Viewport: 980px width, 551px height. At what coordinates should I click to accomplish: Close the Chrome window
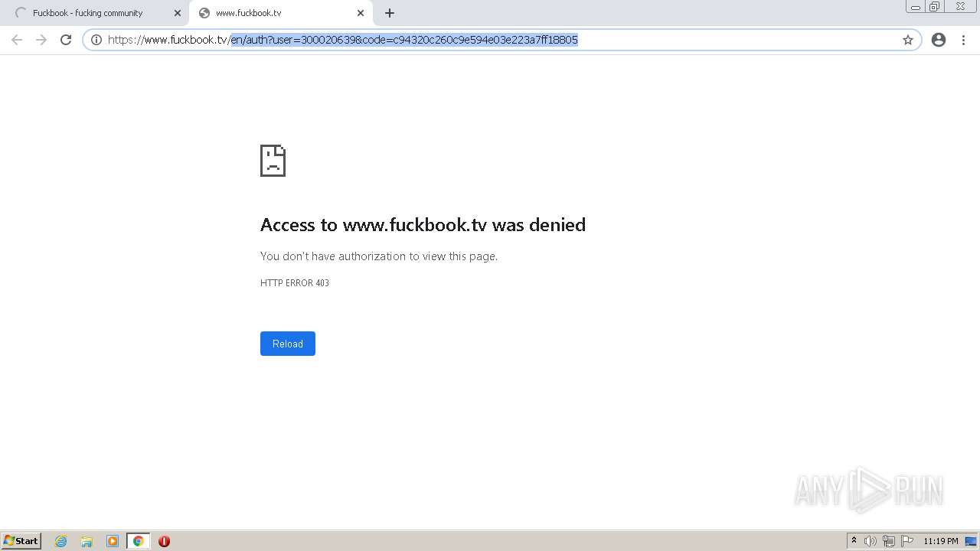point(960,6)
